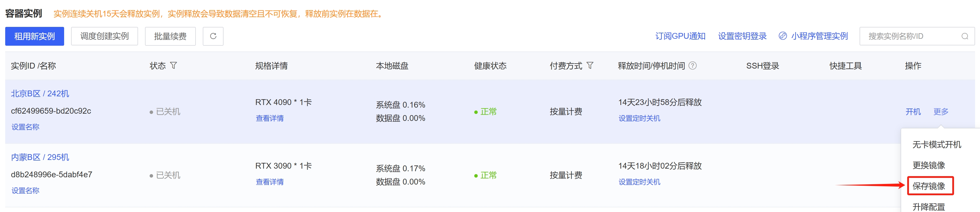Open the 设置密钥登录 link
The width and height of the screenshot is (980, 212).
coord(742,36)
